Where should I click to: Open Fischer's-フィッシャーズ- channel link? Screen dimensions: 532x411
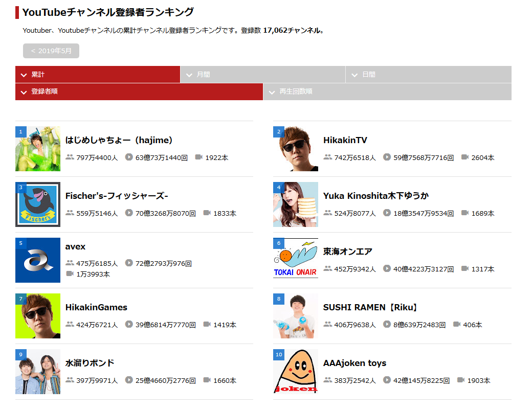(117, 196)
